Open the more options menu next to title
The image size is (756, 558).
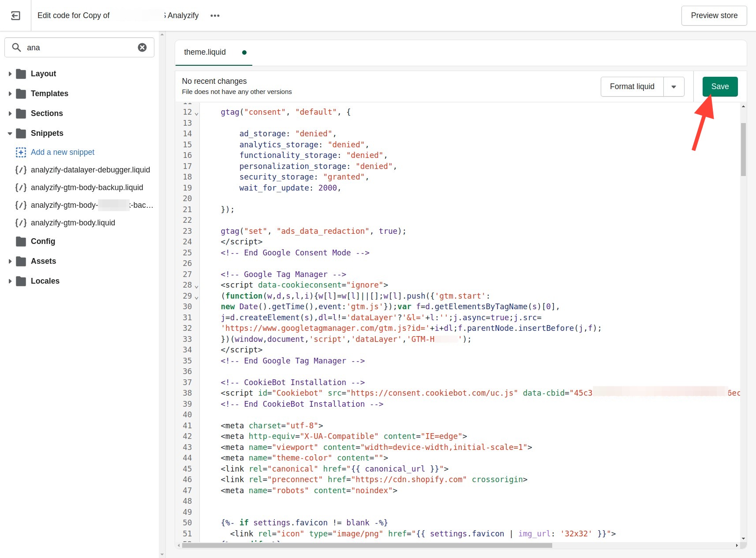(215, 15)
